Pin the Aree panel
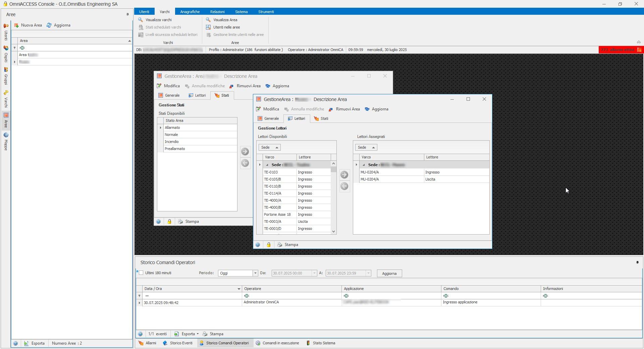The height and width of the screenshot is (349, 644). (127, 14)
